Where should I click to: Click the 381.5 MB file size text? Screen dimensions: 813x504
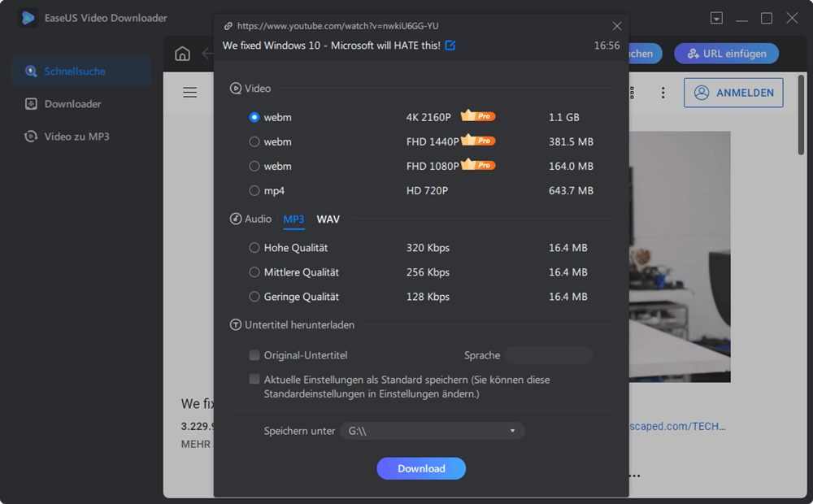tap(571, 142)
